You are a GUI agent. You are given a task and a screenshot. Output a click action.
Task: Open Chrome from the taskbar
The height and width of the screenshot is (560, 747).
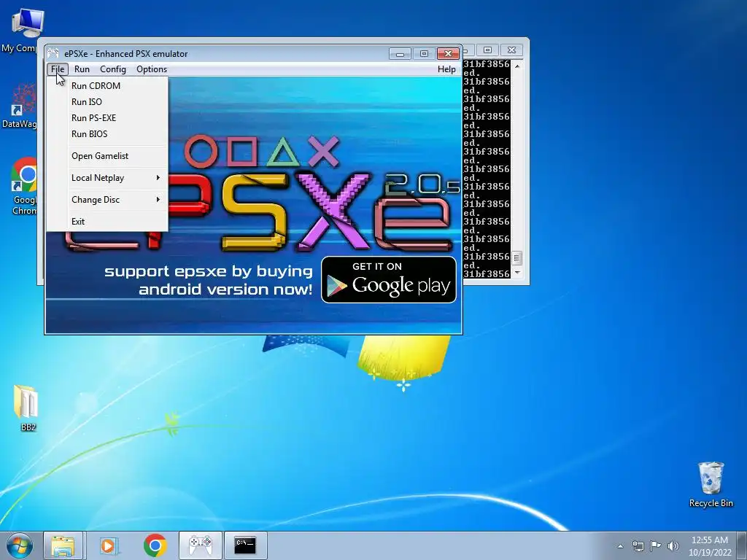pyautogui.click(x=155, y=545)
